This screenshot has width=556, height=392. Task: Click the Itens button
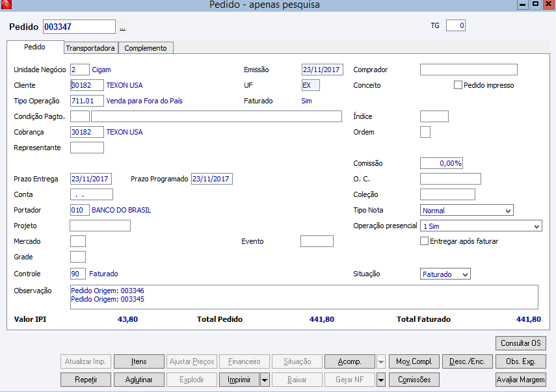click(139, 361)
